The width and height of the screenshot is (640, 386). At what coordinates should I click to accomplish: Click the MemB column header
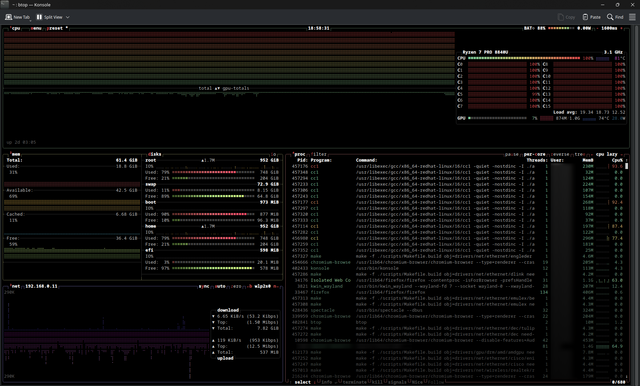coord(588,160)
